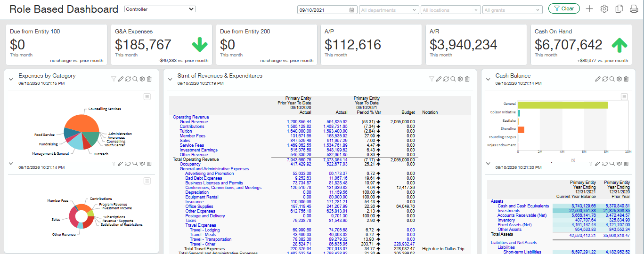The width and height of the screenshot is (644, 254).
Task: Delete the Cash Balance panel
Action: pyautogui.click(x=626, y=79)
